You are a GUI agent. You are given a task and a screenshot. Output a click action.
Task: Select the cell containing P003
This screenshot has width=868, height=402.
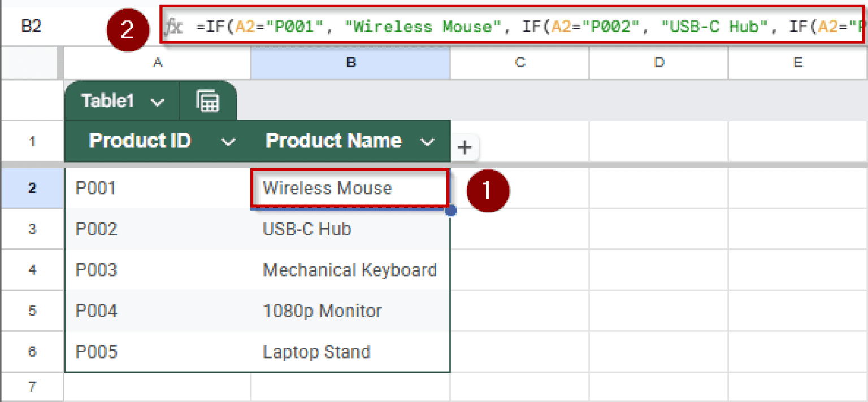[x=158, y=270]
